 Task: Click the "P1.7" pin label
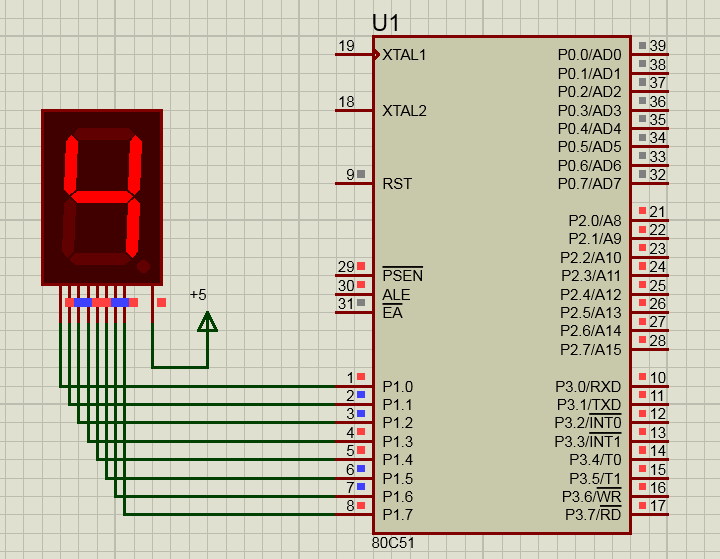(x=398, y=515)
